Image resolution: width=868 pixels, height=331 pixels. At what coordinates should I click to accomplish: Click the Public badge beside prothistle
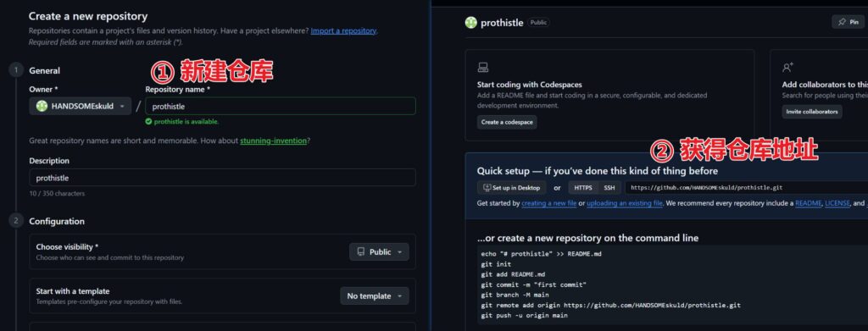click(x=538, y=23)
